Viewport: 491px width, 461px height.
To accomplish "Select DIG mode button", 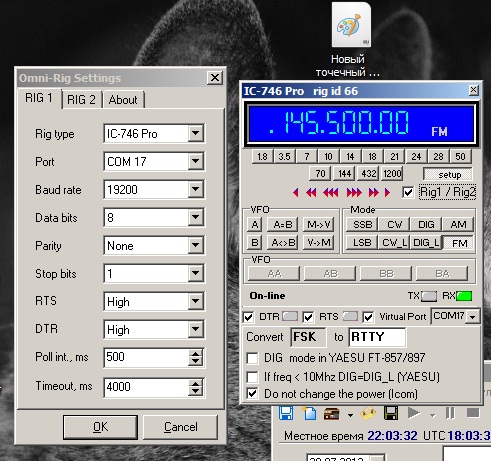I will point(426,225).
